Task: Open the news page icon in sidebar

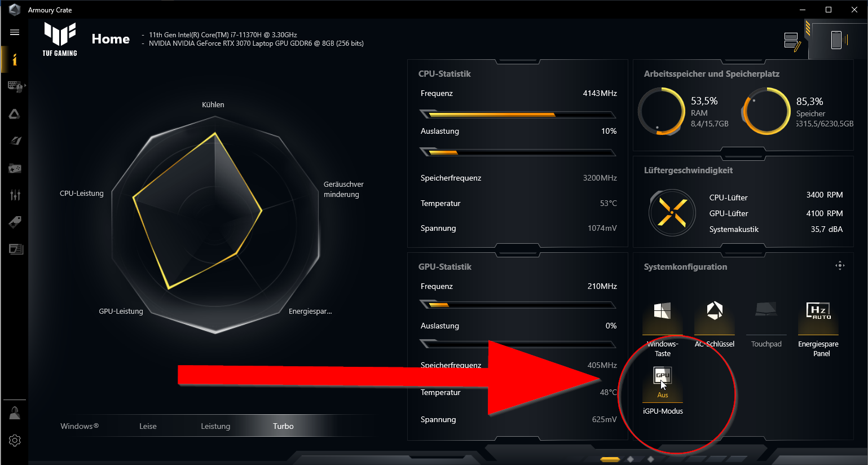Action: point(16,249)
